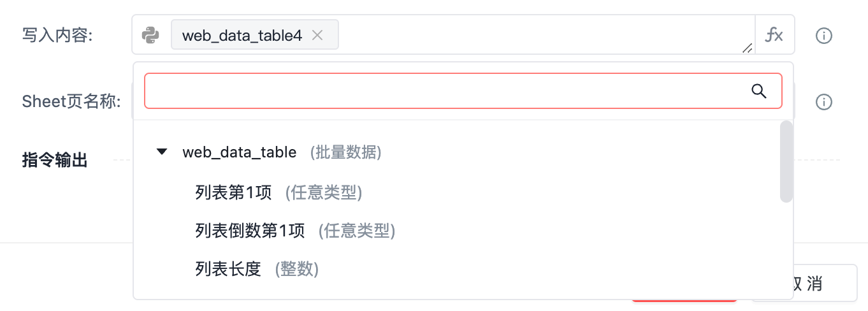Click the dropdown list scrollbar thumb

786,161
